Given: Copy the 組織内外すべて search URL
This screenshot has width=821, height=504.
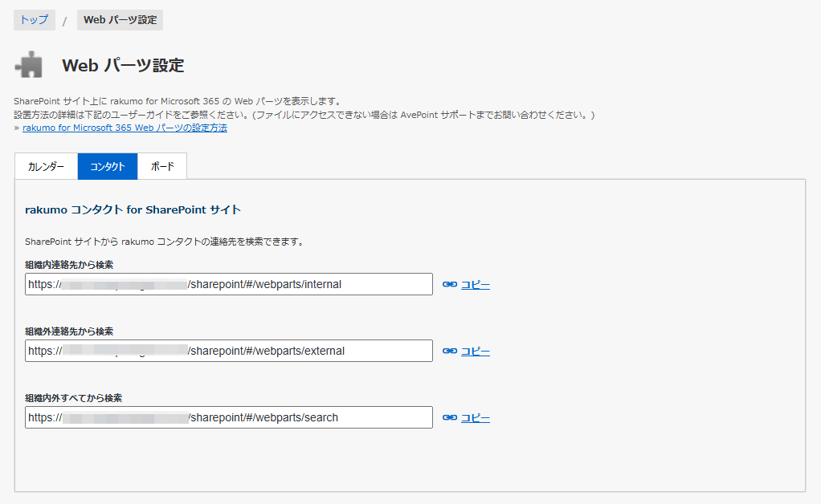Looking at the screenshot, I should (476, 418).
